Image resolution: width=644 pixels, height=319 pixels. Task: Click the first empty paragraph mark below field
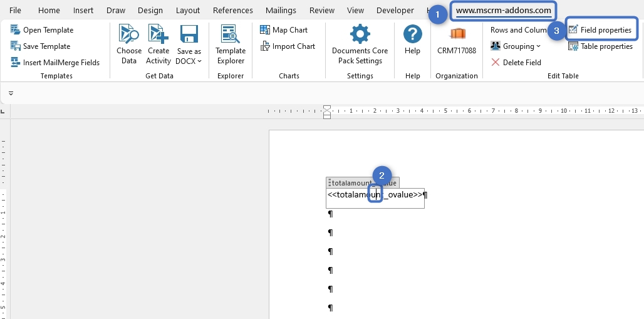coord(330,214)
